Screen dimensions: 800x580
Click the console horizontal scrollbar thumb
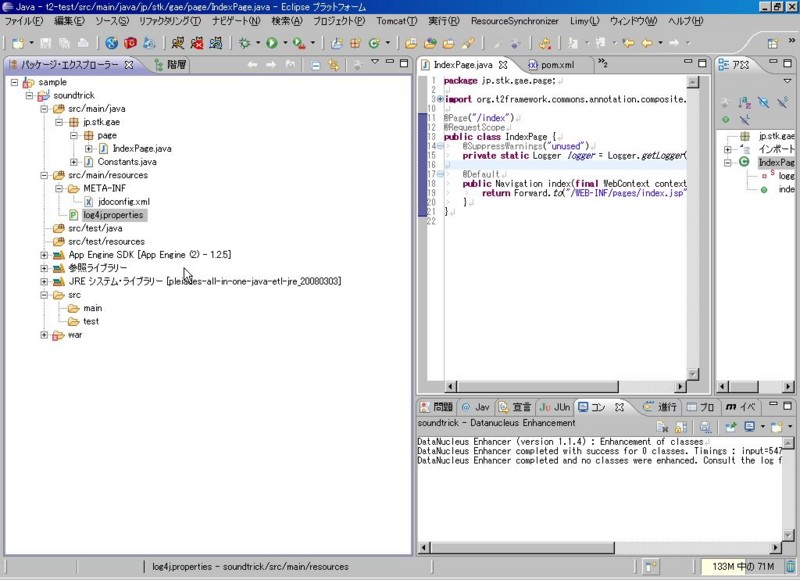pos(522,547)
